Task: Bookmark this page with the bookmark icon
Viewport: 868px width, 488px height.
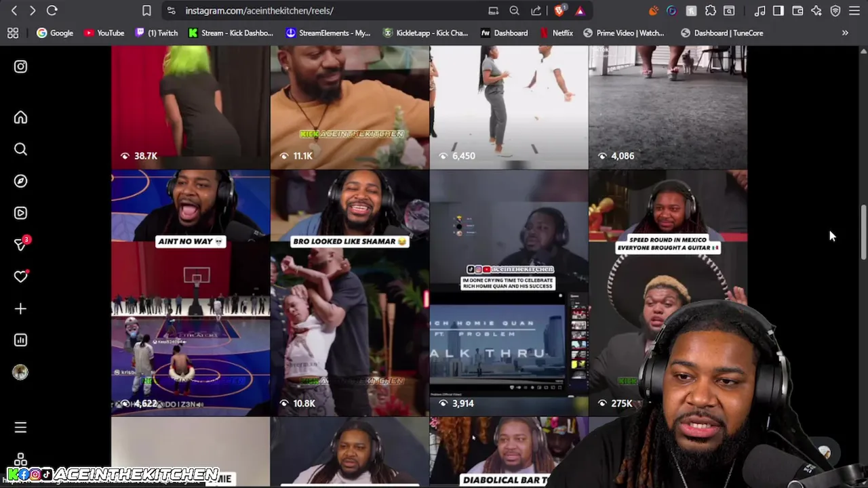Action: click(146, 10)
